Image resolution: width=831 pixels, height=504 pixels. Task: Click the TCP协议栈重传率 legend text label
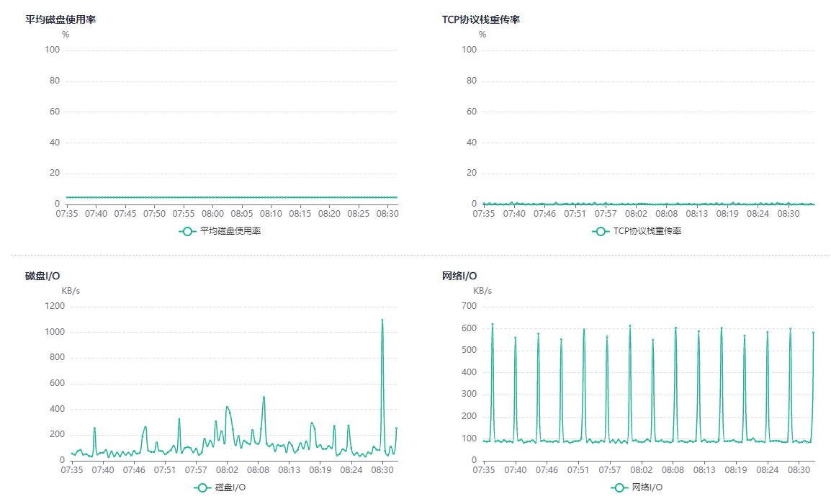point(647,231)
